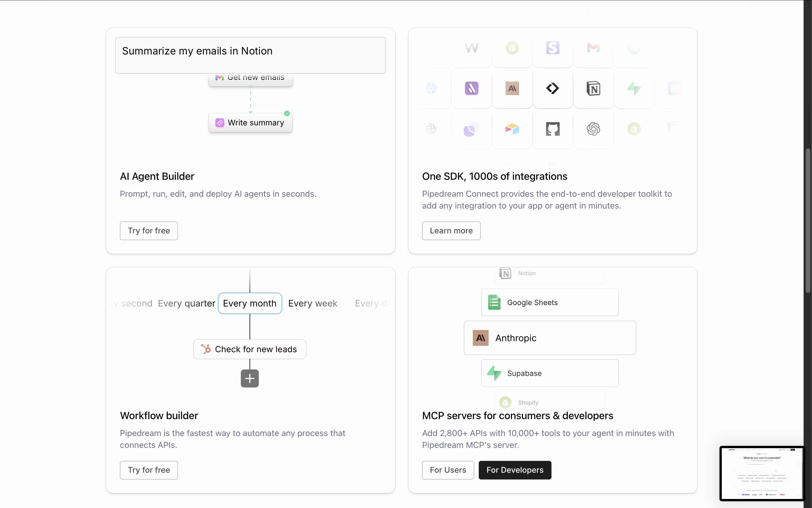
Task: Click Anthropic logo in MCP servers list
Action: (x=480, y=338)
